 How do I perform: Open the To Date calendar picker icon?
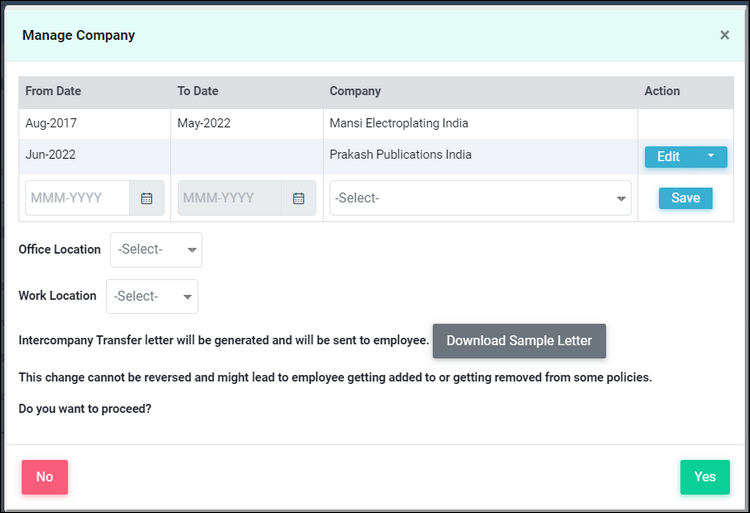coord(299,198)
